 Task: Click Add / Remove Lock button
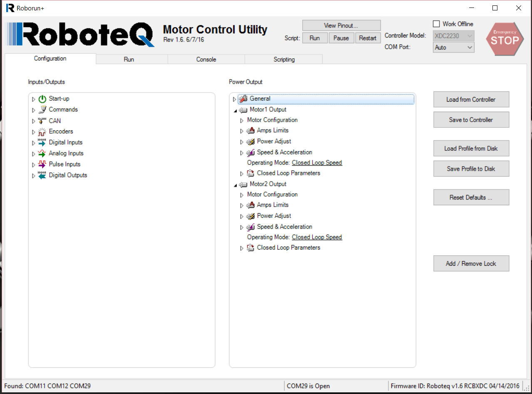(x=471, y=264)
